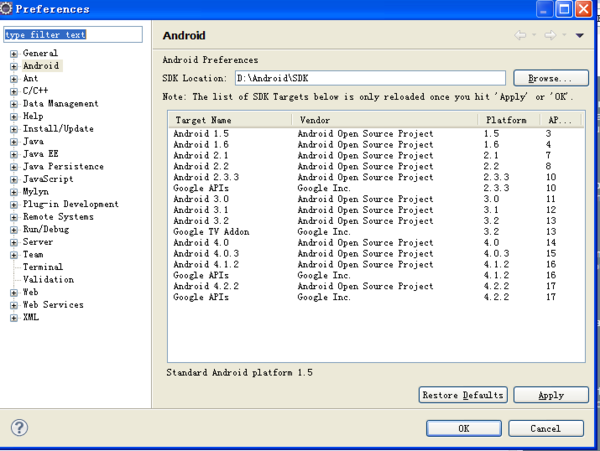The height and width of the screenshot is (451, 600).
Task: Expand the Java Persistence node
Action: (14, 167)
